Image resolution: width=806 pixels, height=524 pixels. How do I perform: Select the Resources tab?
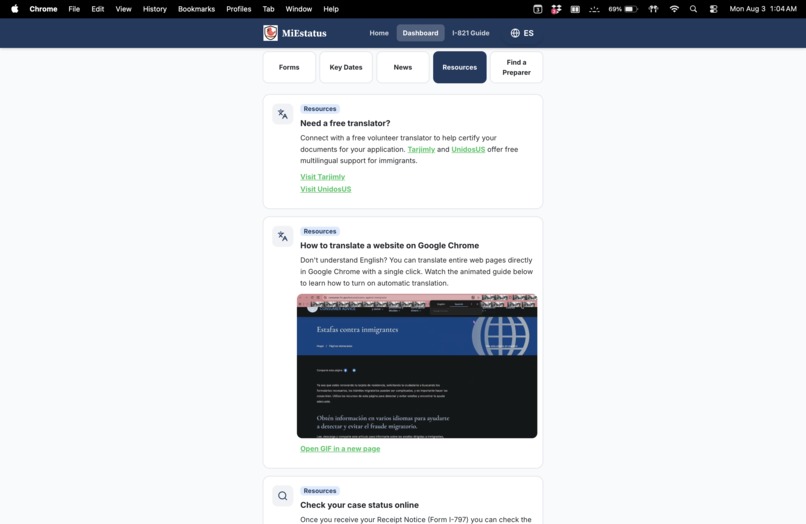[x=460, y=67]
